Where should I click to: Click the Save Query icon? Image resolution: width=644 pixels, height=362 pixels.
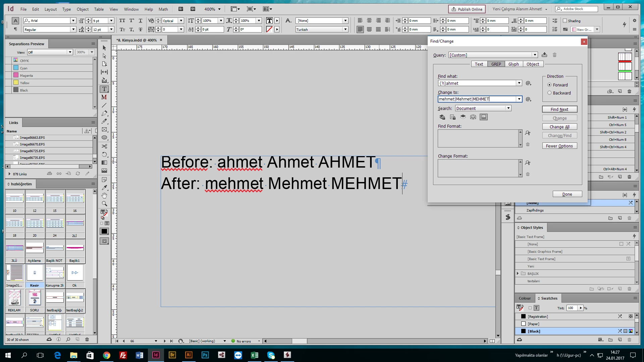[x=544, y=55]
